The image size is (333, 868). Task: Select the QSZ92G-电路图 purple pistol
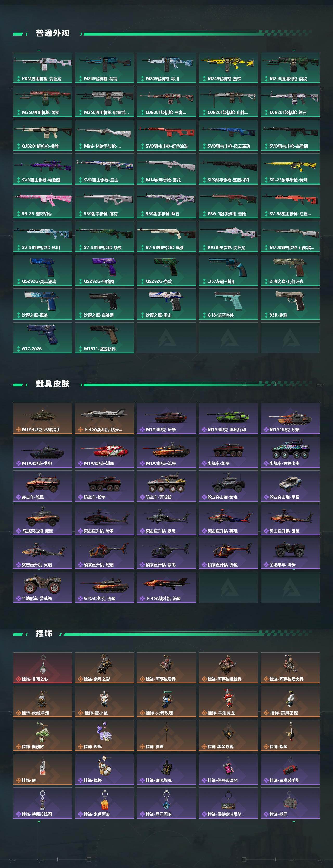point(105,270)
